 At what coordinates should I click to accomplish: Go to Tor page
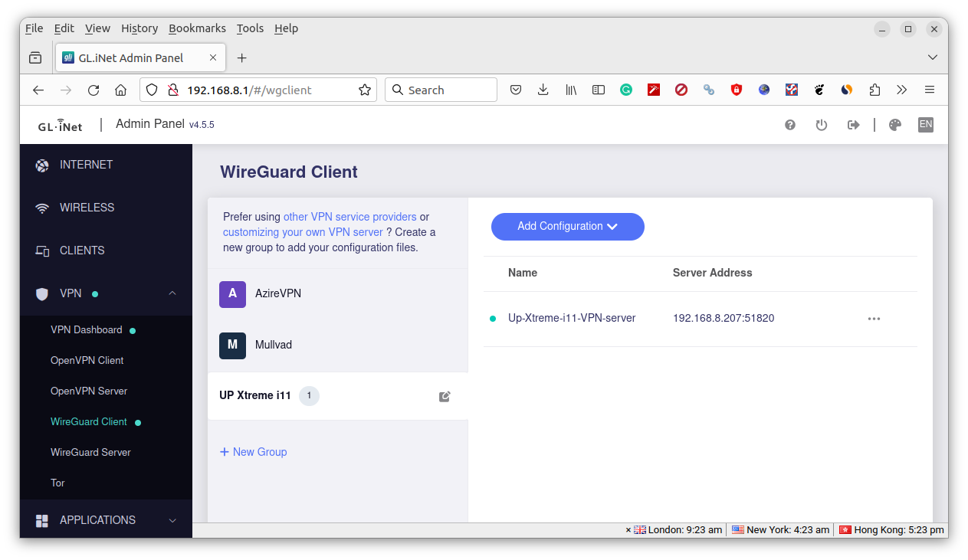(x=57, y=483)
